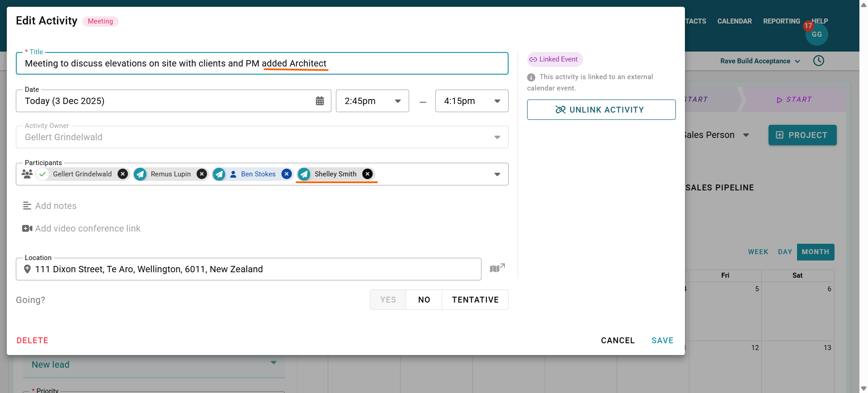Viewport: 868px width, 393px height.
Task: Click Add video conference link
Action: (88, 228)
